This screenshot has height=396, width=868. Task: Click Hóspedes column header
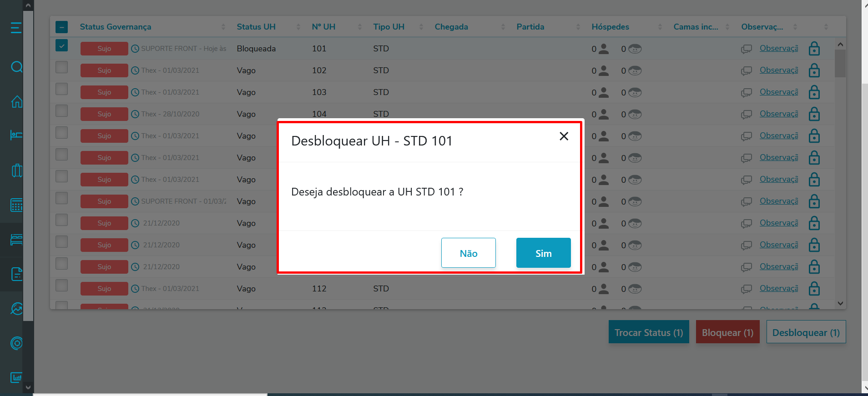point(611,27)
